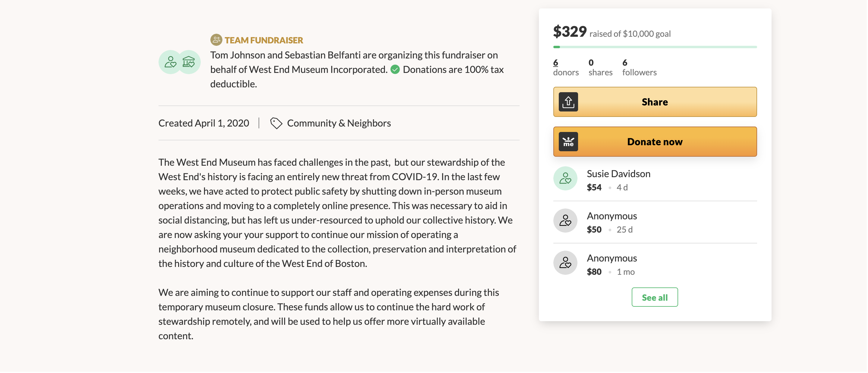Click Susie Davidson's green donor avatar
The width and height of the screenshot is (868, 373).
point(565,179)
